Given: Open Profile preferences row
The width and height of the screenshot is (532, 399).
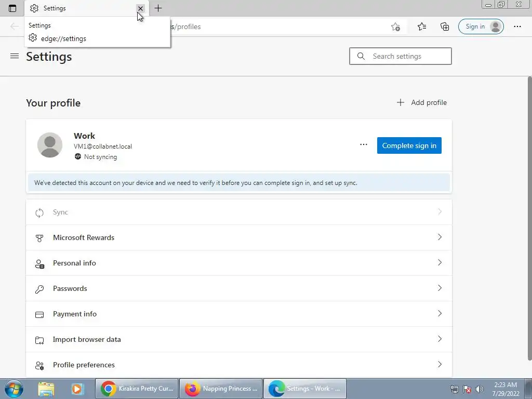Looking at the screenshot, I should coord(239,365).
